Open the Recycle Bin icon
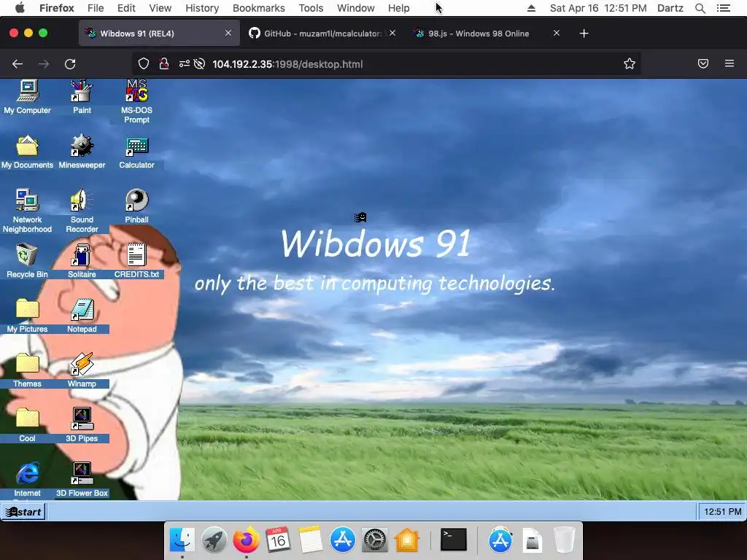747x560 pixels. pos(27,261)
